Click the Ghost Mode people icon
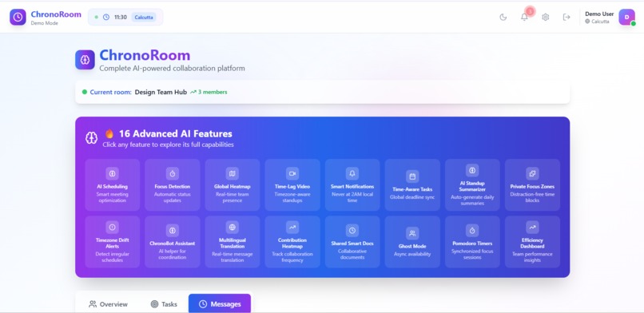Screen dimensions: 644x313 tap(412, 233)
